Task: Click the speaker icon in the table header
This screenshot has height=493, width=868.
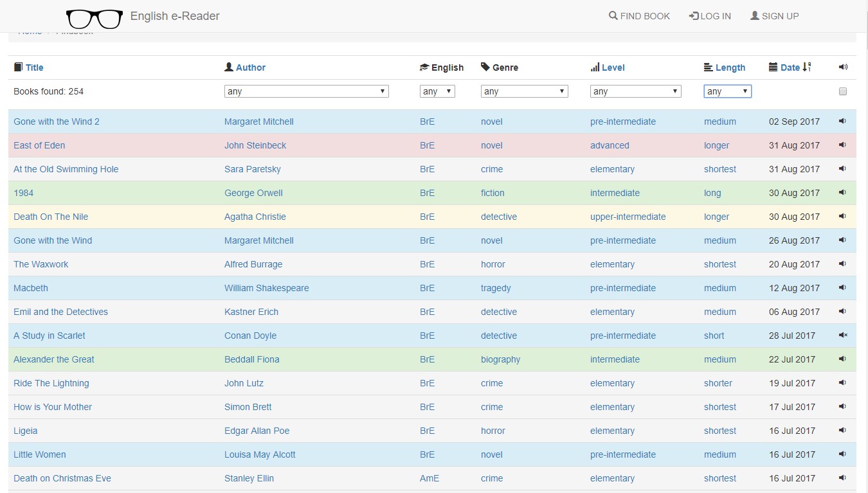Action: coord(843,67)
